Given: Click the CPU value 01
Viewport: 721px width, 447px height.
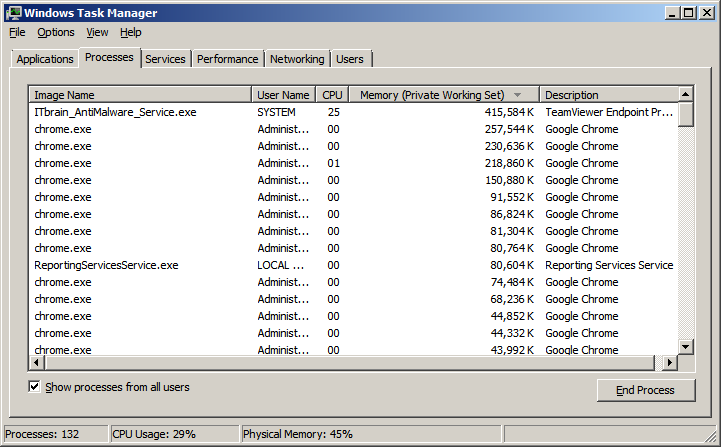Looking at the screenshot, I should coord(334,163).
